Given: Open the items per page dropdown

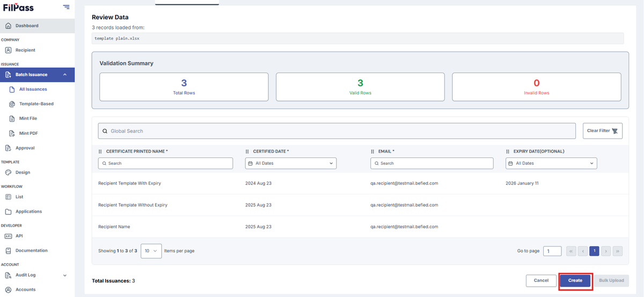Looking at the screenshot, I should click(151, 251).
